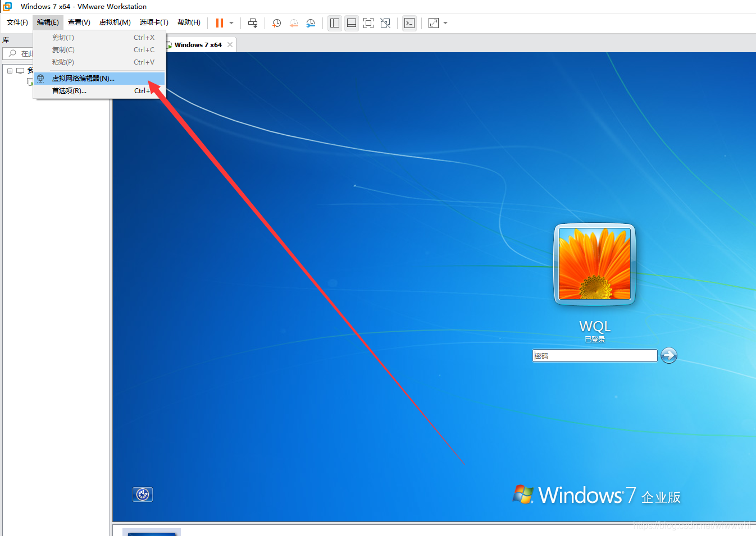Toggle the console view icon
Screen dimensions: 756x536
point(409,23)
